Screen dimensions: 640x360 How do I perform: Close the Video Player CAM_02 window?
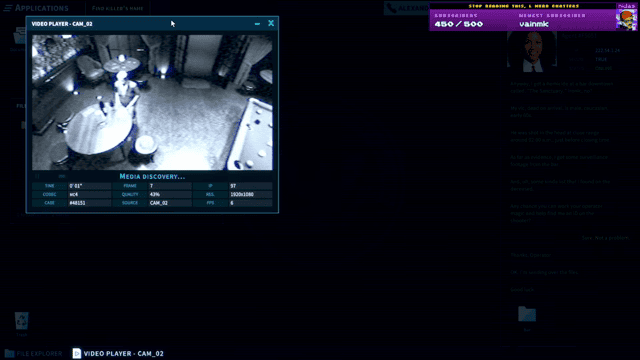click(x=271, y=23)
